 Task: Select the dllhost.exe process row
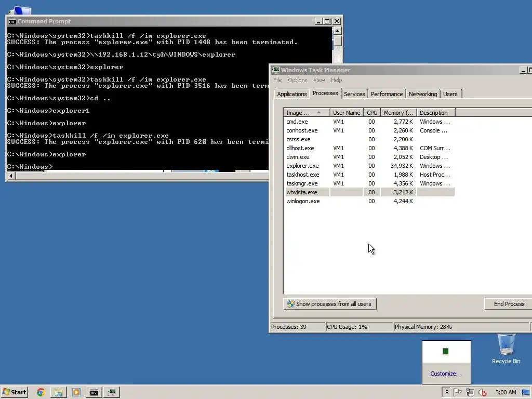pos(370,148)
